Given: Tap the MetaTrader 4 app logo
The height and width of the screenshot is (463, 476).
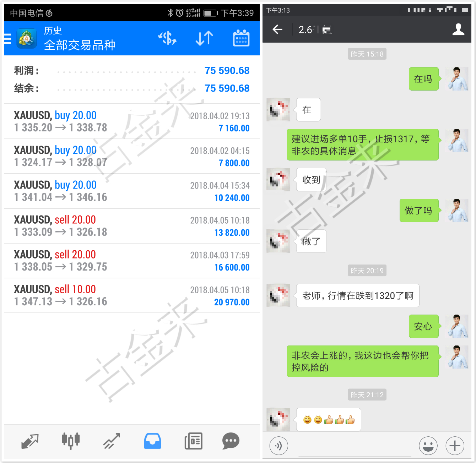Looking at the screenshot, I should click(x=27, y=38).
